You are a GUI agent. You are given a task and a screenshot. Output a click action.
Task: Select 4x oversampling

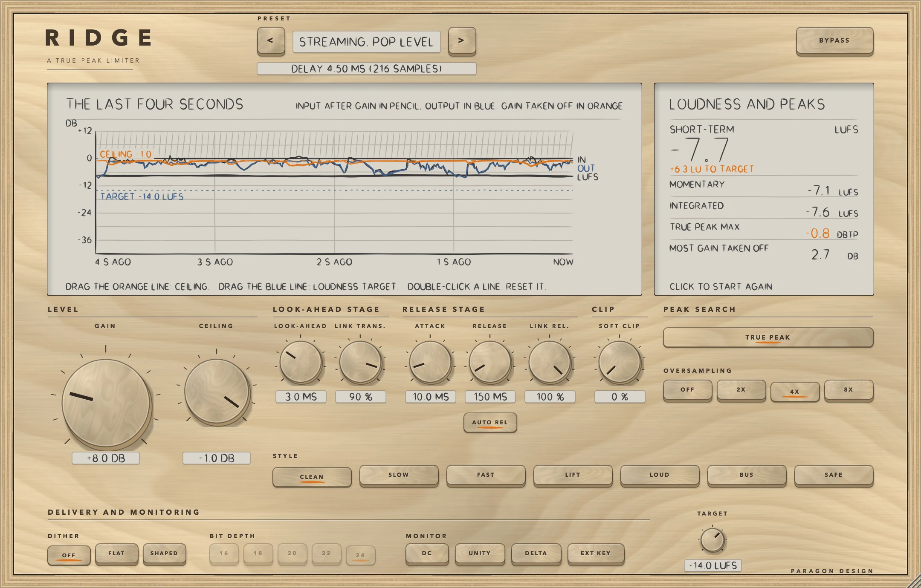795,392
